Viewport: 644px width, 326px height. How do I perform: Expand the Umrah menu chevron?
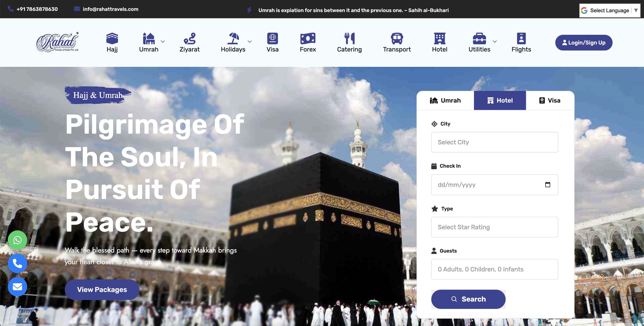pos(163,42)
